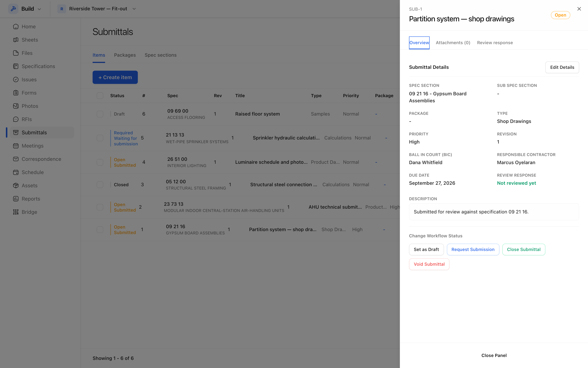
Task: Switch to the Attachments (0) tab
Action: tap(453, 43)
